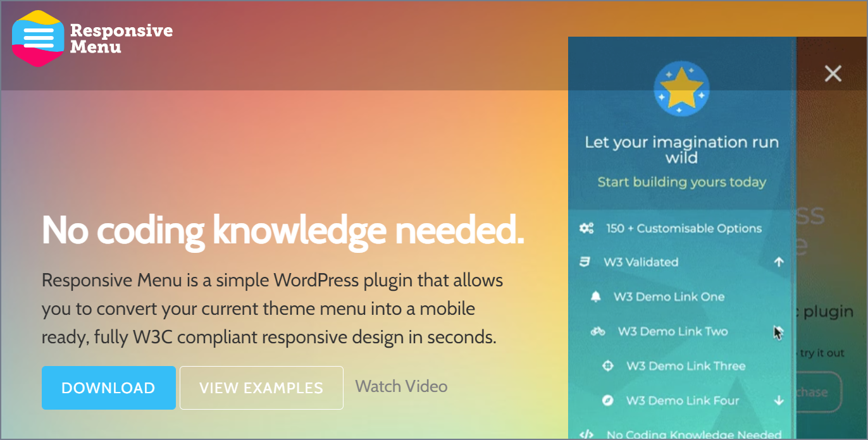This screenshot has width=868, height=440.
Task: Click the code brackets icon beside No Coding Knowledge Needed
Action: (586, 434)
